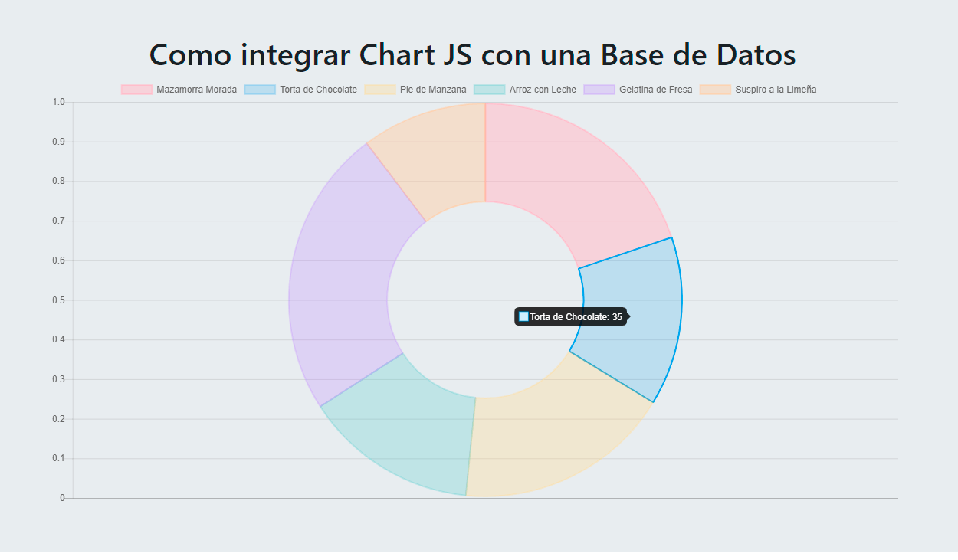958x560 pixels.
Task: Toggle Mazamorra Morada legend label
Action: [196, 90]
